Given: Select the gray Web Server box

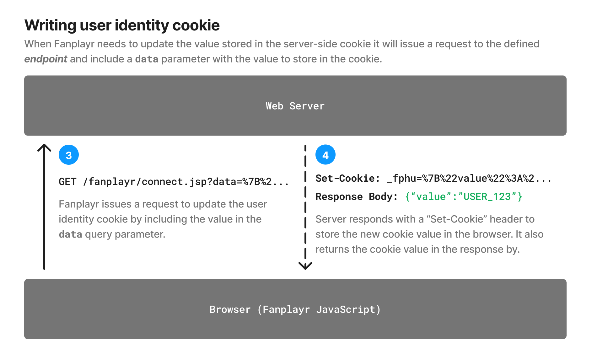Looking at the screenshot, I should [x=295, y=105].
